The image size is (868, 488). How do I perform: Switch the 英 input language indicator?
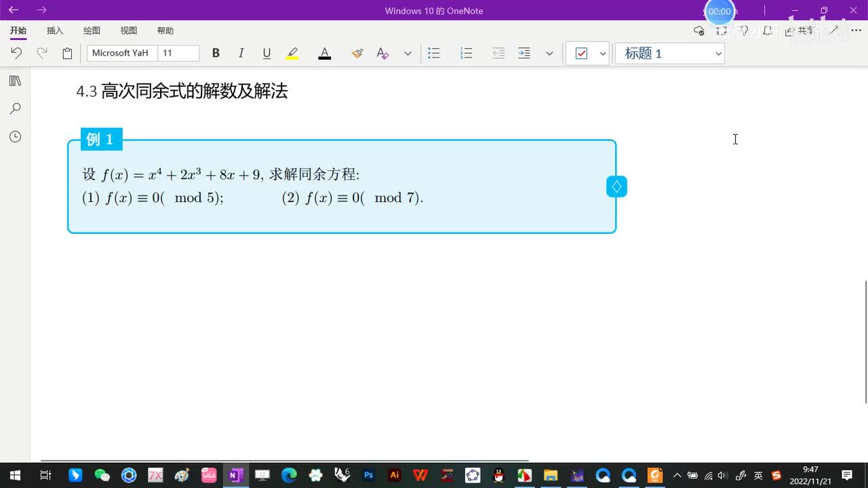tap(758, 475)
